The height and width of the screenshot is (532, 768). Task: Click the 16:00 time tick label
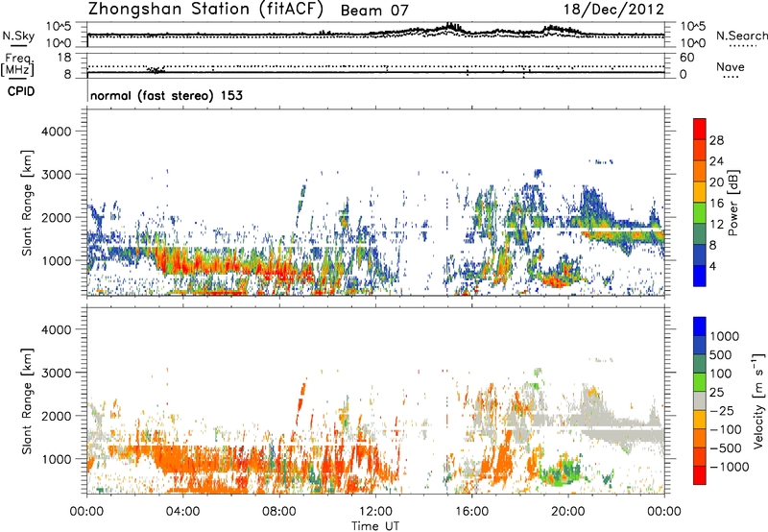click(x=471, y=512)
